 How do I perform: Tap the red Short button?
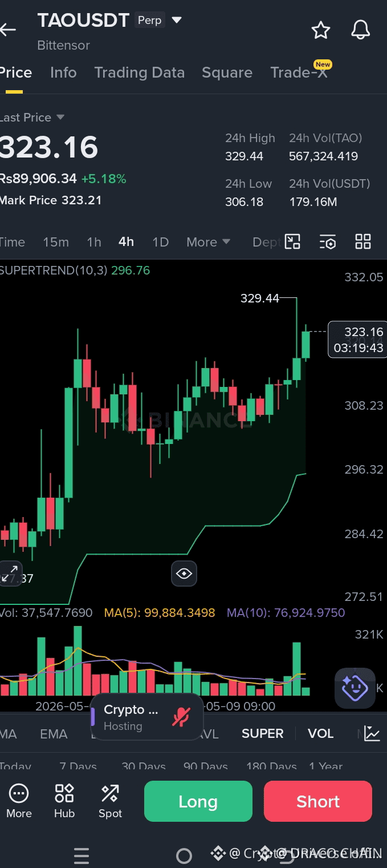(318, 801)
